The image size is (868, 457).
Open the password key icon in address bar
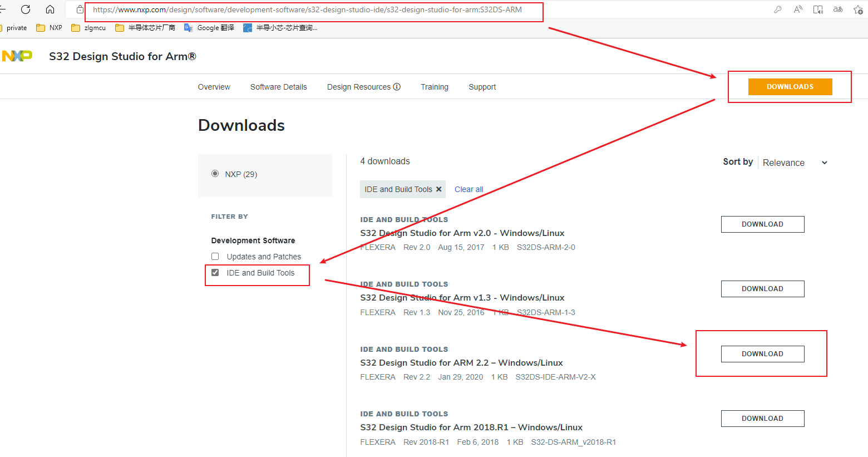tap(778, 9)
